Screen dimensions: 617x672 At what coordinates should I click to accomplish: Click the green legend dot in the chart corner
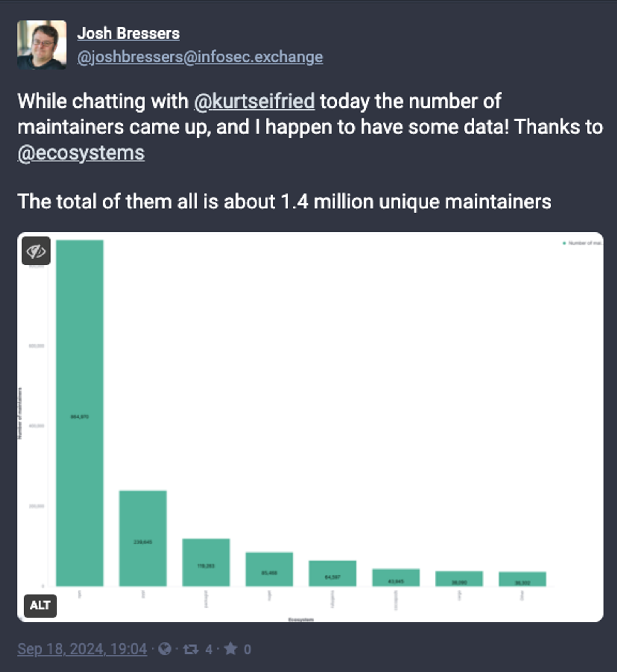tap(564, 243)
